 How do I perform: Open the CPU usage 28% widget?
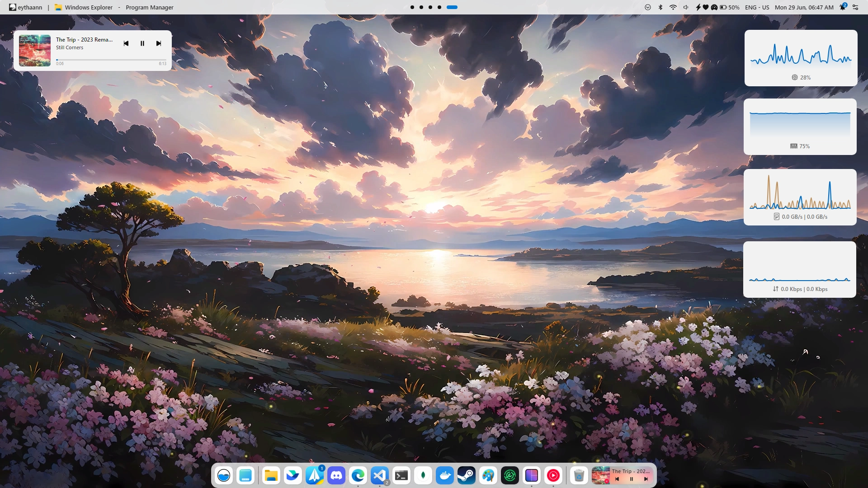click(801, 58)
